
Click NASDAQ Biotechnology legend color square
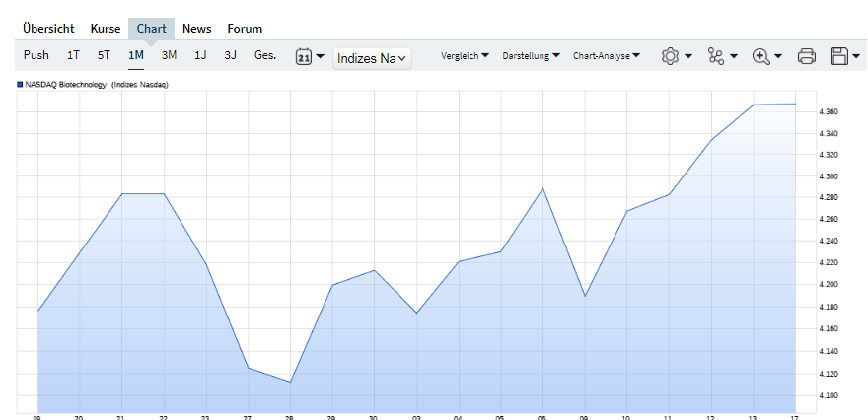coord(20,85)
